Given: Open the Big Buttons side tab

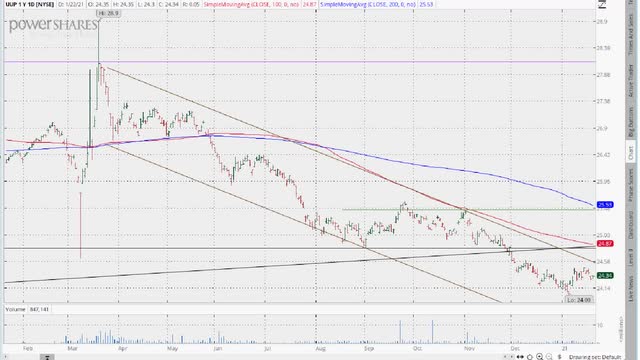Looking at the screenshot, I should (x=631, y=122).
